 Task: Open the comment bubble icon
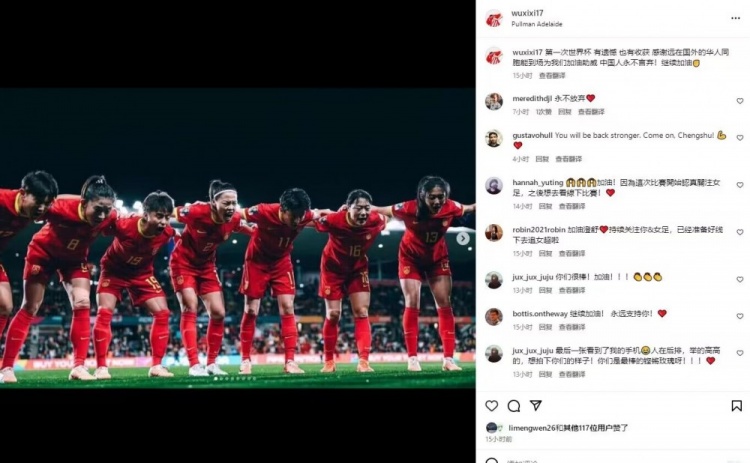click(514, 406)
